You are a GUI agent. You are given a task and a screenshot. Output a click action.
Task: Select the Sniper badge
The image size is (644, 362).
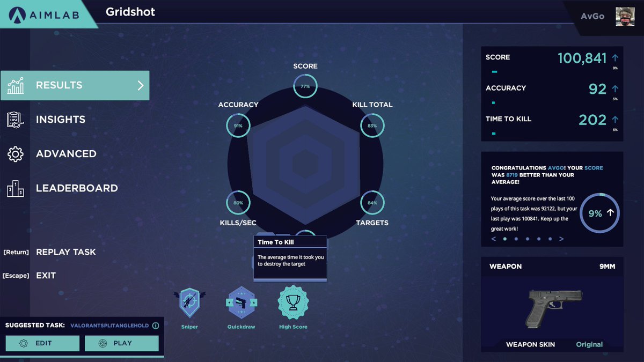[189, 303]
